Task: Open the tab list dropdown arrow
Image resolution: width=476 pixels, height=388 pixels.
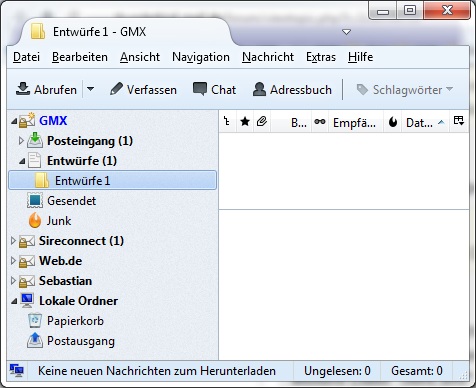Action: (x=346, y=32)
